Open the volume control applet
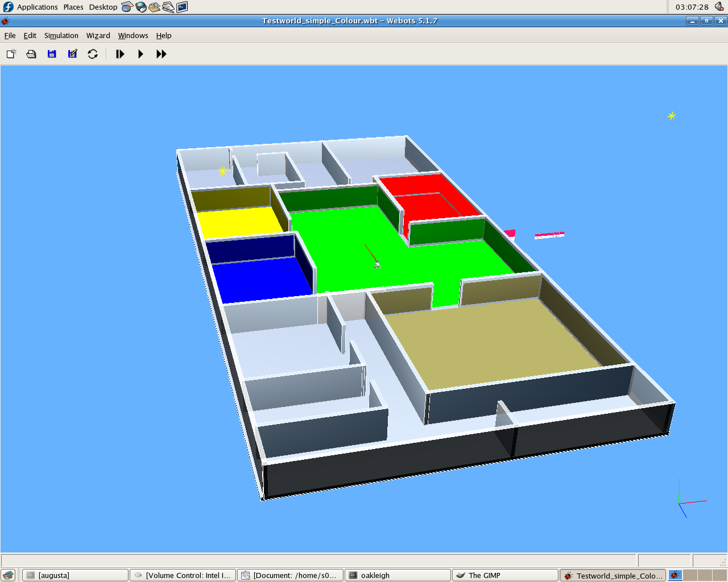This screenshot has width=728, height=582. [x=719, y=7]
